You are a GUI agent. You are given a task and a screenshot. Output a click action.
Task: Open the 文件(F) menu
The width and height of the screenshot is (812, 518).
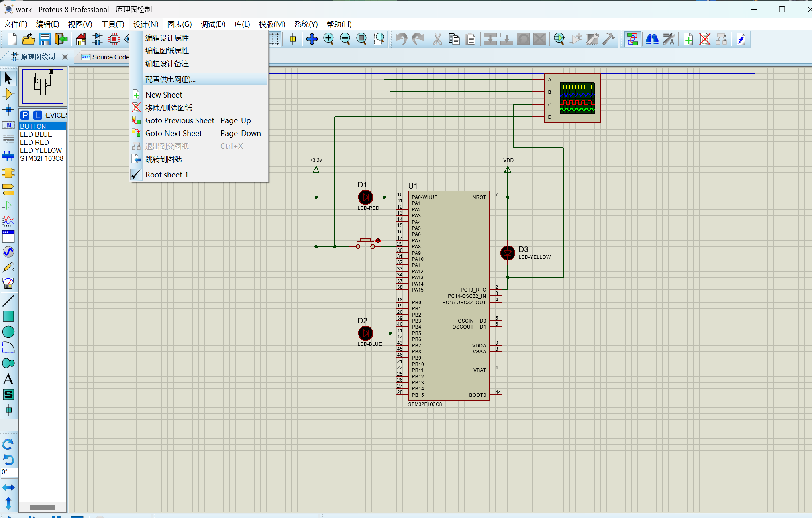coord(16,24)
